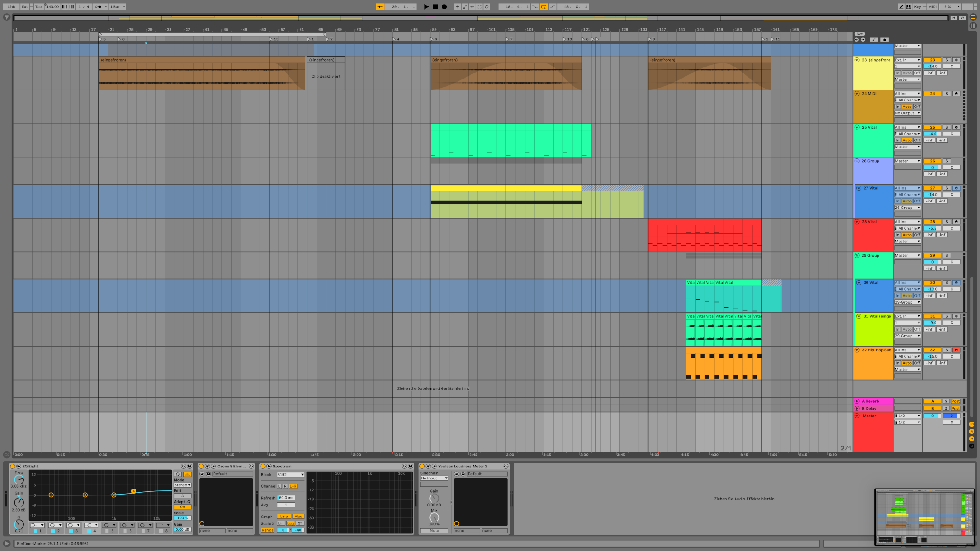Screen dimensions: 980x551
Task: Toggle EQ Eight Adaptive Q On
Action: coord(182,507)
